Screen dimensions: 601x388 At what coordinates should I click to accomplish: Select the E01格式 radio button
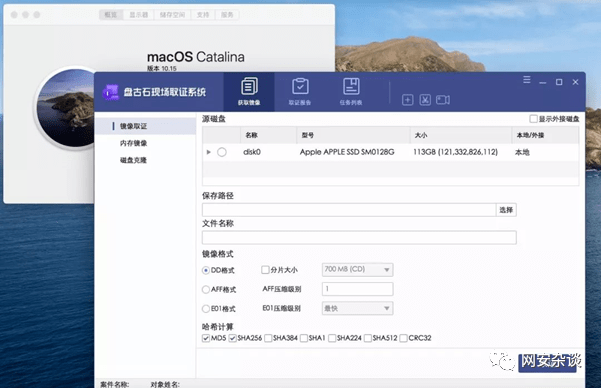point(206,309)
